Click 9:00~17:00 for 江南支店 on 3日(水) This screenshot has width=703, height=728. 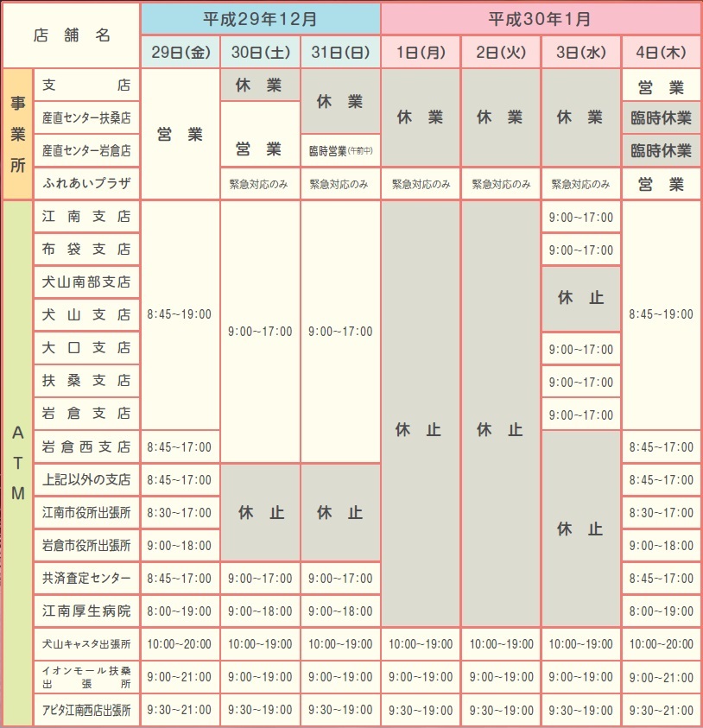[581, 217]
